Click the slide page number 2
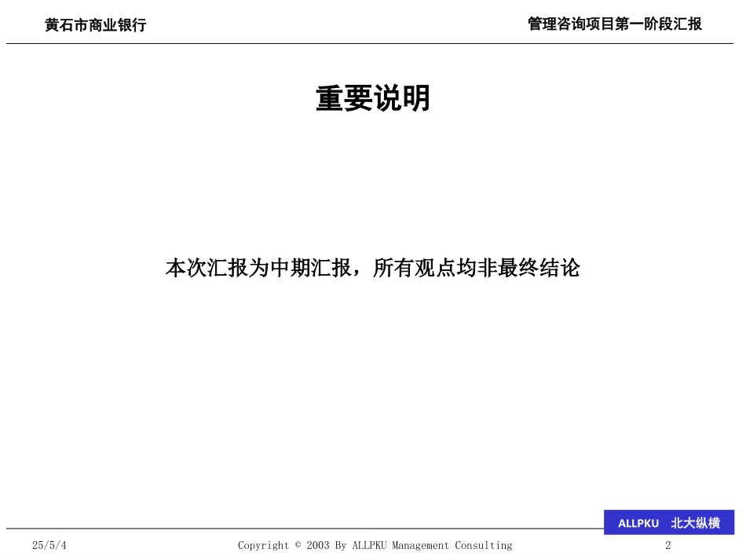 [668, 545]
